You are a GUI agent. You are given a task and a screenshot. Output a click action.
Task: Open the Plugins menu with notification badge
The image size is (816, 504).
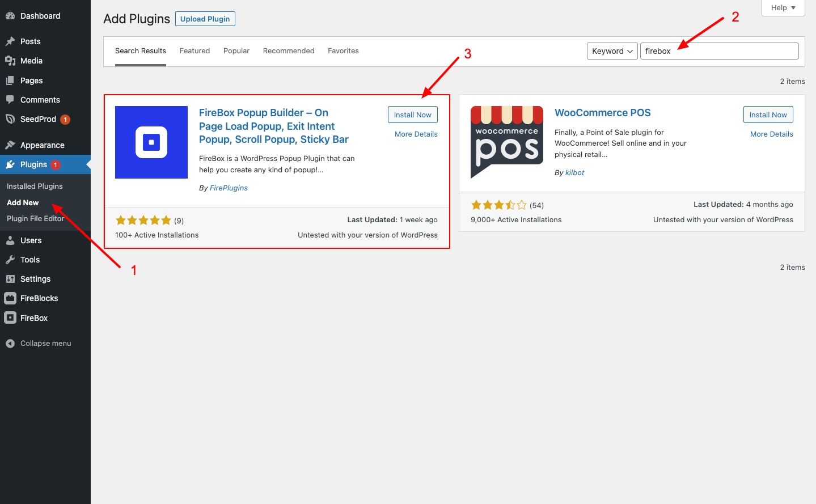coord(34,164)
